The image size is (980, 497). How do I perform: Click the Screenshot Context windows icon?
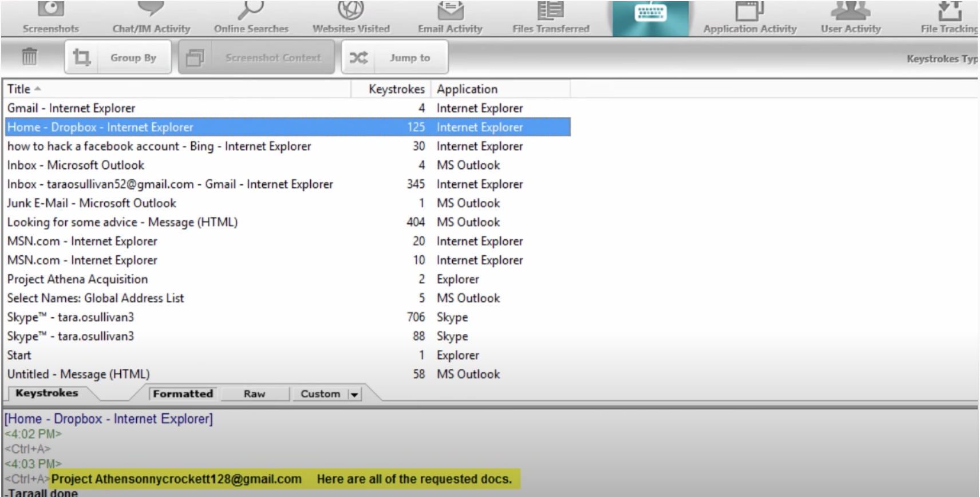[195, 57]
